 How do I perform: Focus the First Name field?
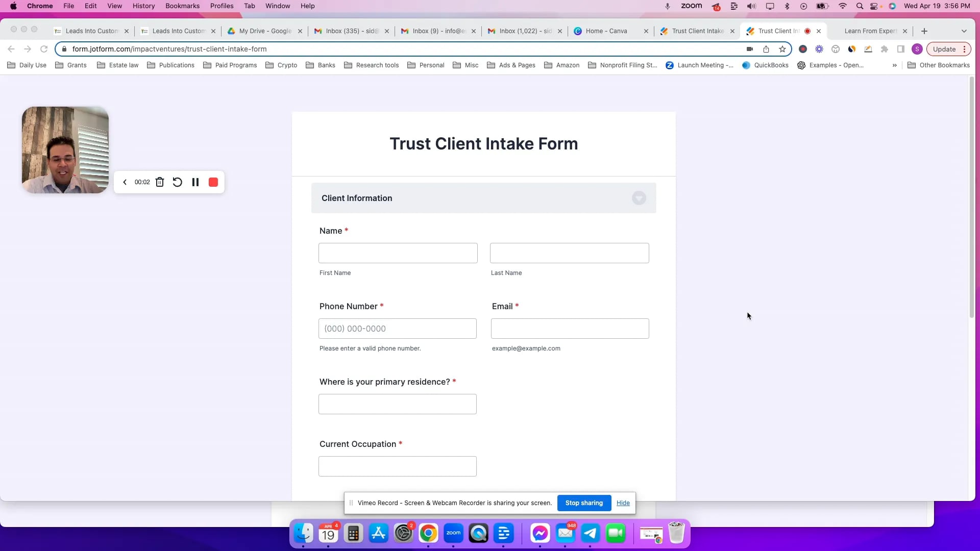(398, 253)
